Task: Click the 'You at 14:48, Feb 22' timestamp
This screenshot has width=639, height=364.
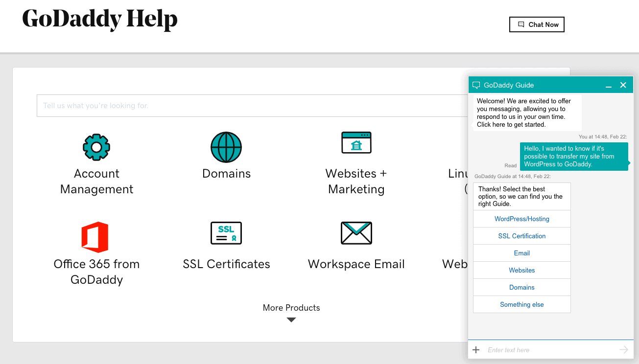Action: tap(603, 137)
